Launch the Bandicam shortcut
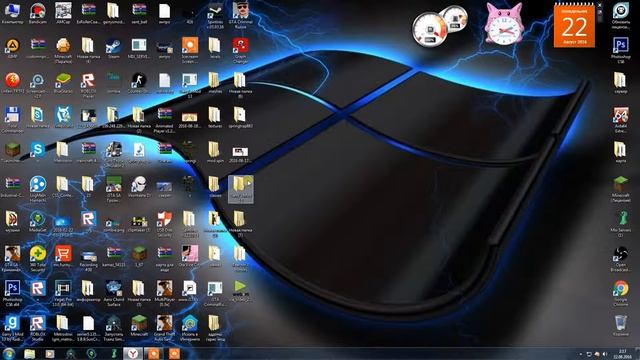Screen dimensions: 640x360 pyautogui.click(x=38, y=14)
